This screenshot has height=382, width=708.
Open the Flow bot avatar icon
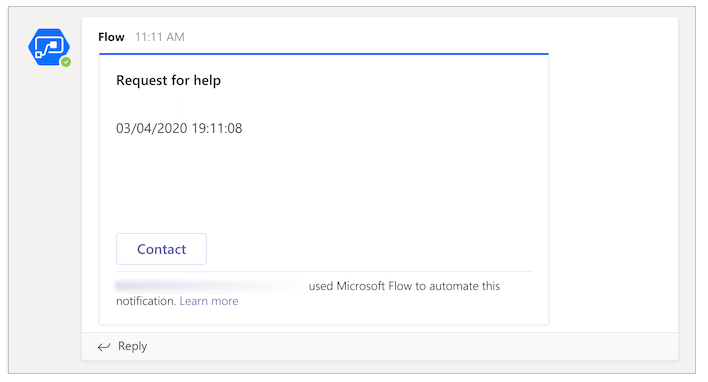point(49,47)
